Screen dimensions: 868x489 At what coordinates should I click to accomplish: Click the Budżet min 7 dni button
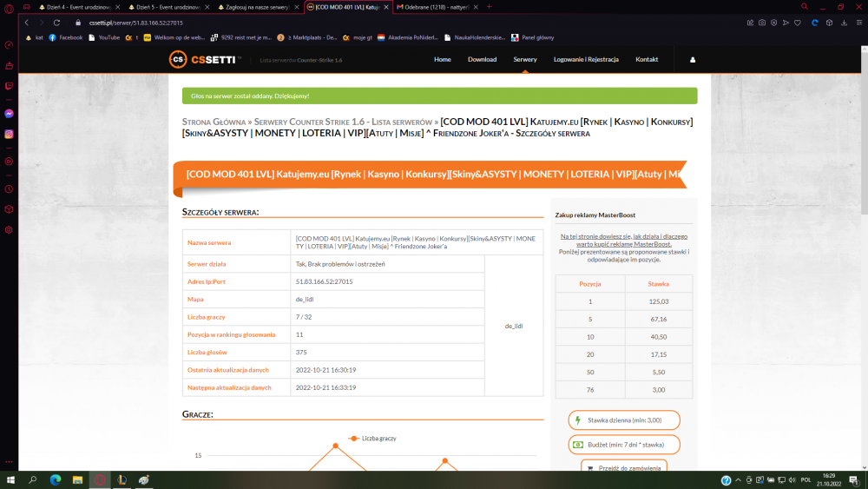click(624, 445)
